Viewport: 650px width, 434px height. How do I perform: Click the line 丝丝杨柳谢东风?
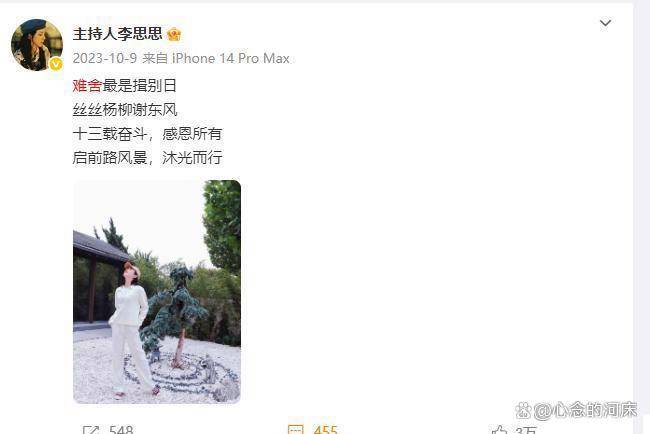(125, 109)
